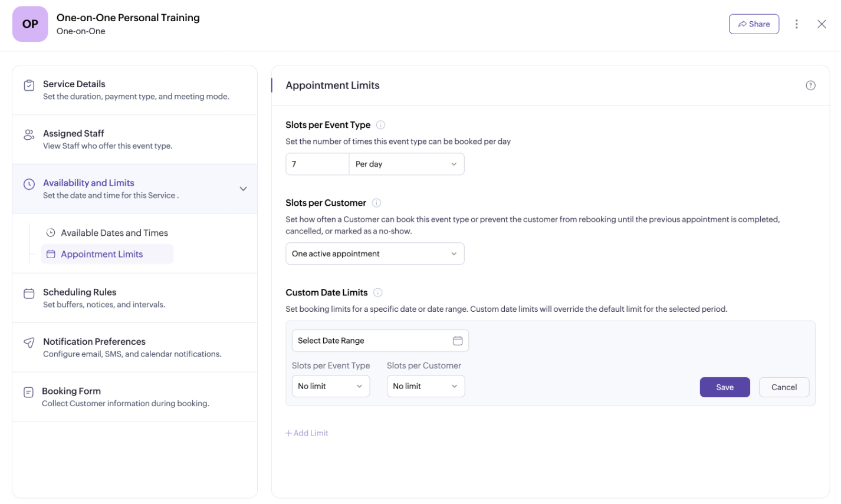This screenshot has width=841, height=504.
Task: Open custom Slots per Event Type No limit dropdown
Action: tap(331, 386)
